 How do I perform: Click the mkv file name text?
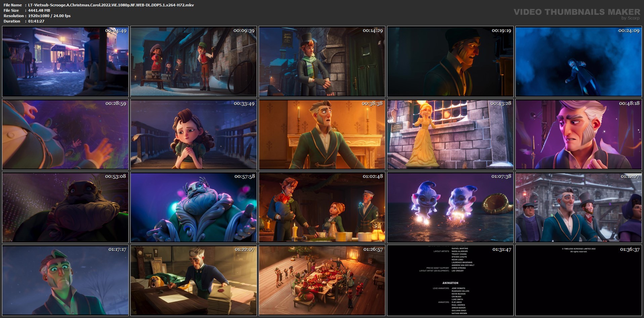point(111,5)
